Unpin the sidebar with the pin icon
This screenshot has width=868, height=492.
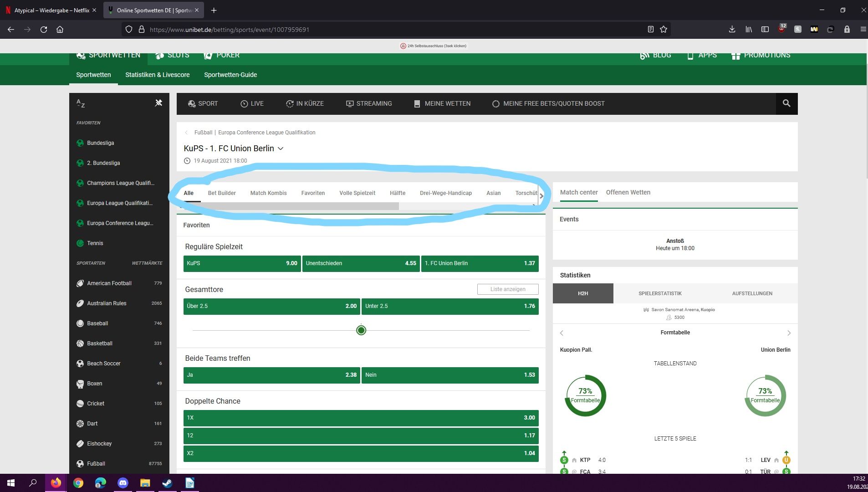click(158, 103)
